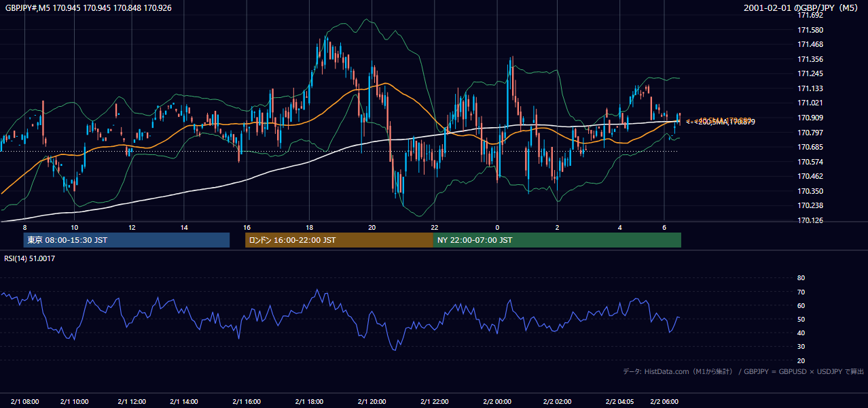Screen dimensions: 868x408
Task: Click price axis label 170.126
Action: pos(810,220)
